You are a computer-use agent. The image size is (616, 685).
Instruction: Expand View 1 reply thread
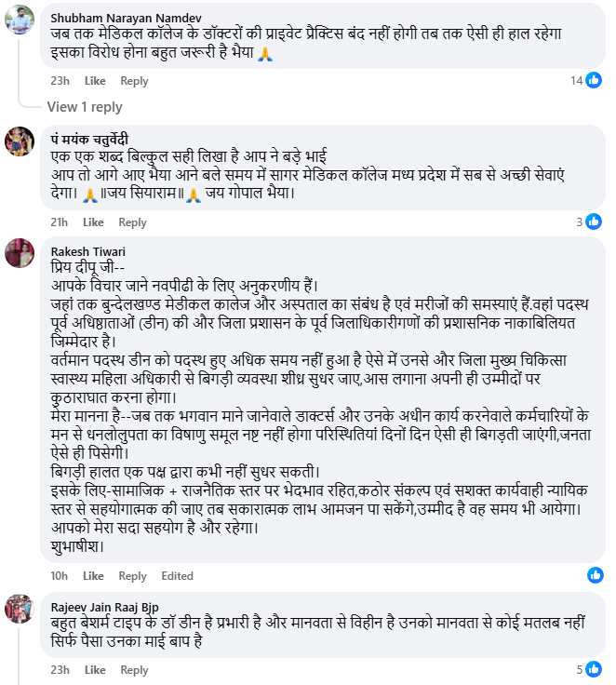tap(85, 107)
